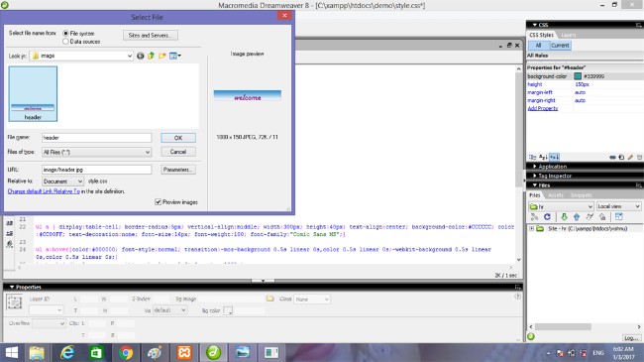Check out files icon in Files panel
Image resolution: width=644 pixels, height=362 pixels.
(590, 217)
